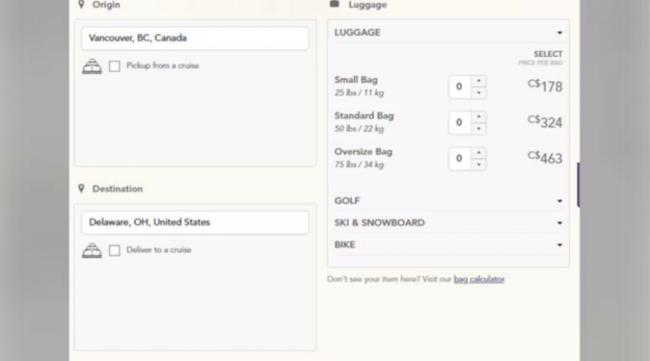Click the '50 lbs / 22 kg' weight text
The width and height of the screenshot is (650, 361).
pos(359,128)
